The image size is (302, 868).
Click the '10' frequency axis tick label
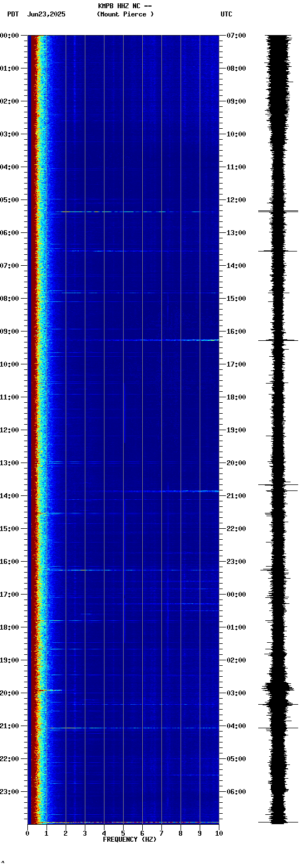(x=219, y=833)
